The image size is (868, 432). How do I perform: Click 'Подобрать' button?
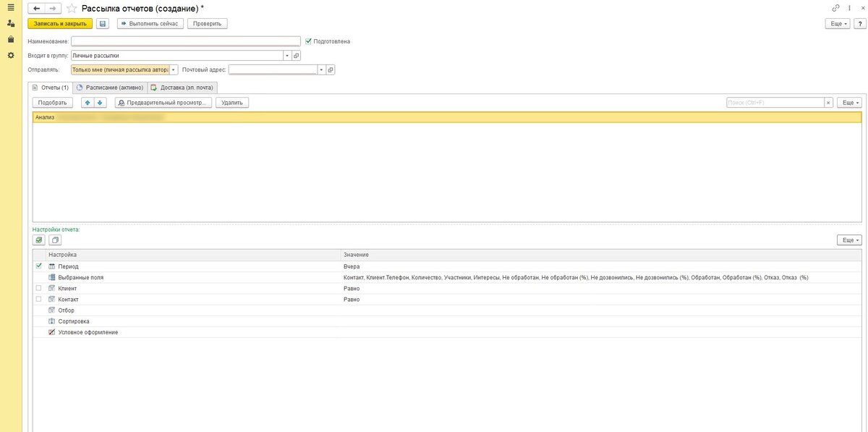pyautogui.click(x=53, y=103)
